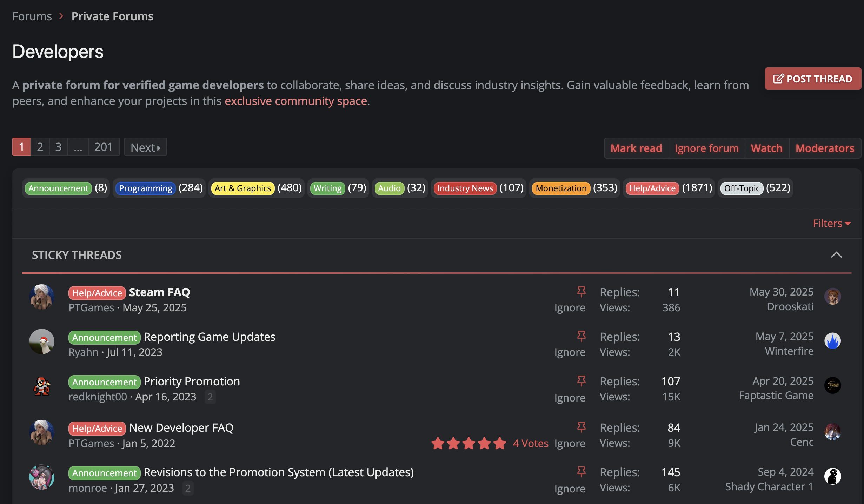Click the current page 1 button
864x504 pixels.
click(x=21, y=147)
